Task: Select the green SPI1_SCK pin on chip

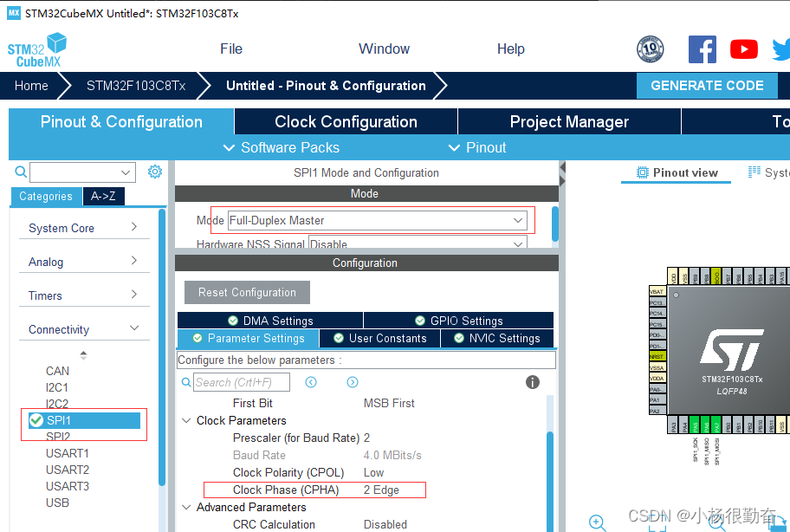Action: point(694,425)
